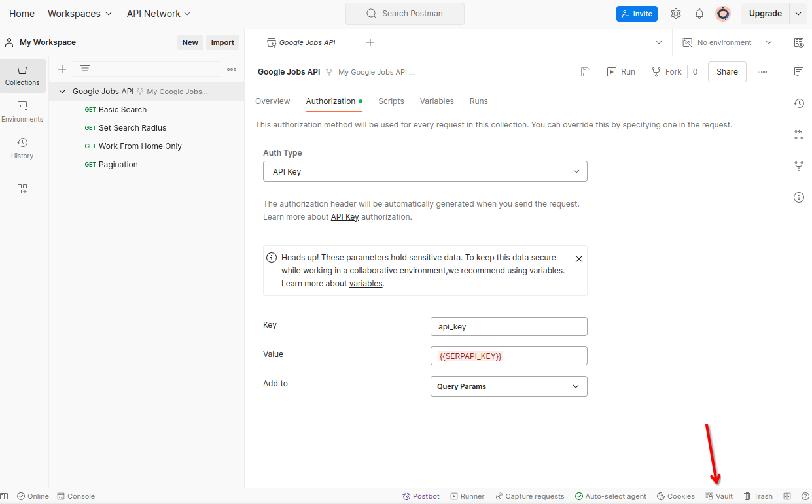The image size is (812, 504).
Task: Open the Environments sidebar panel
Action: coord(22,111)
